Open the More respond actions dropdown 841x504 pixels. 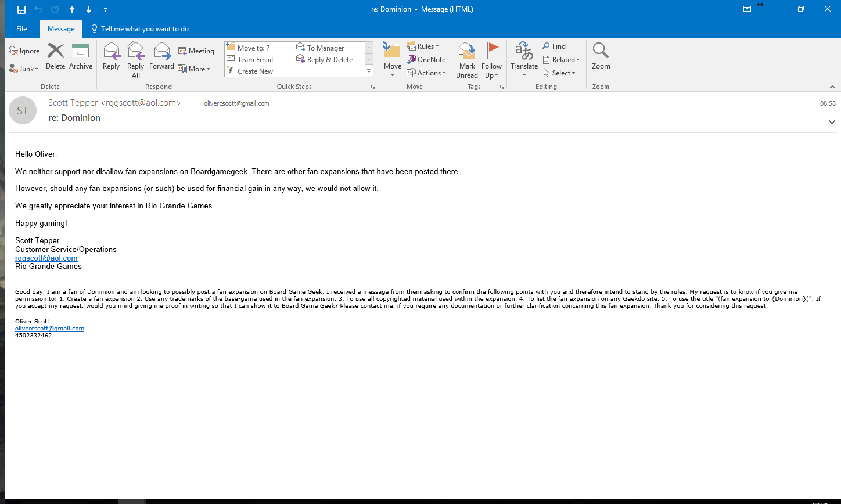[x=195, y=69]
